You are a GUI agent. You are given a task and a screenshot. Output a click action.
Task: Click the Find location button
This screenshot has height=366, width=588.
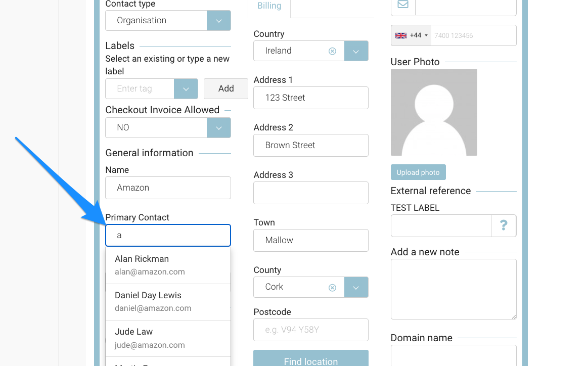click(310, 360)
